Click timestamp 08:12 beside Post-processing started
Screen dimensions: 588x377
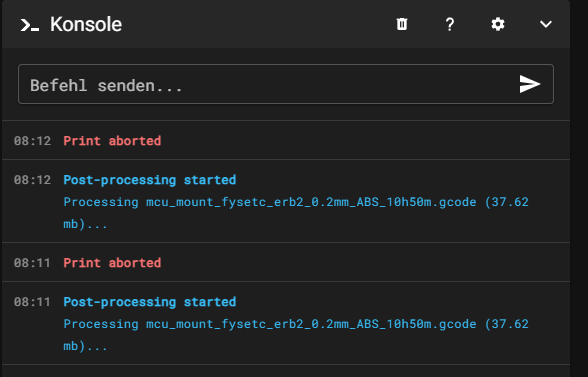coord(32,180)
